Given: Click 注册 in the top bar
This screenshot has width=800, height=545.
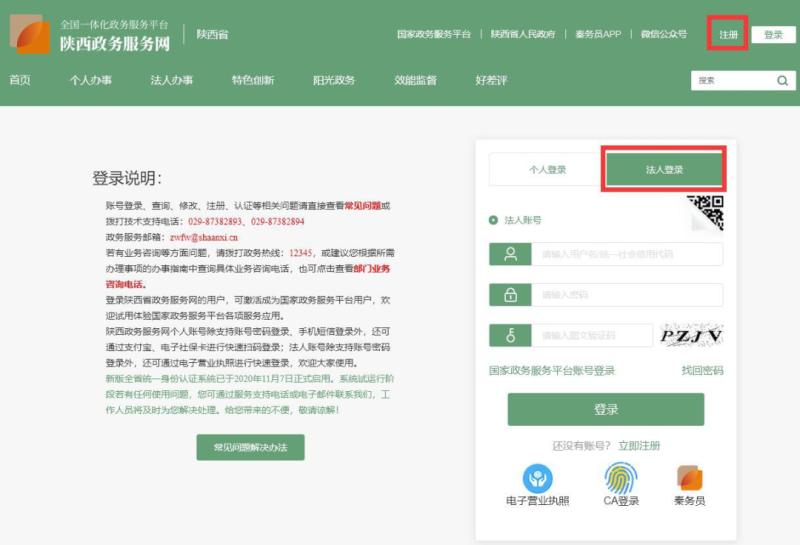Looking at the screenshot, I should (728, 35).
